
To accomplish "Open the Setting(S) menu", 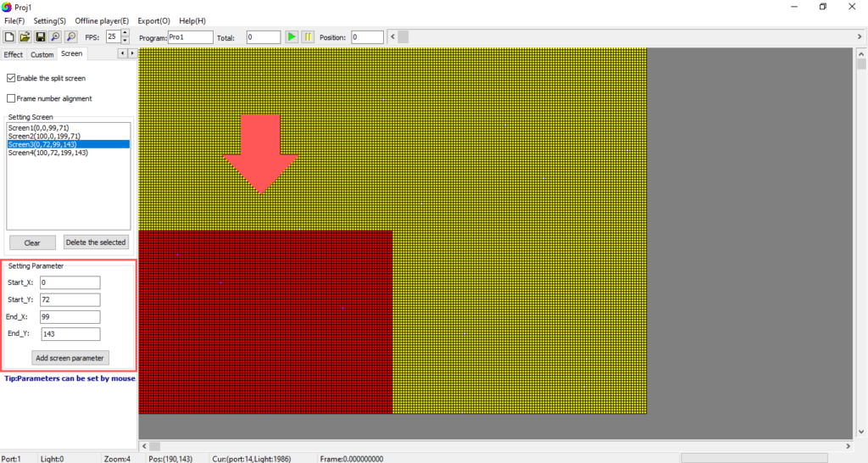I will (49, 21).
